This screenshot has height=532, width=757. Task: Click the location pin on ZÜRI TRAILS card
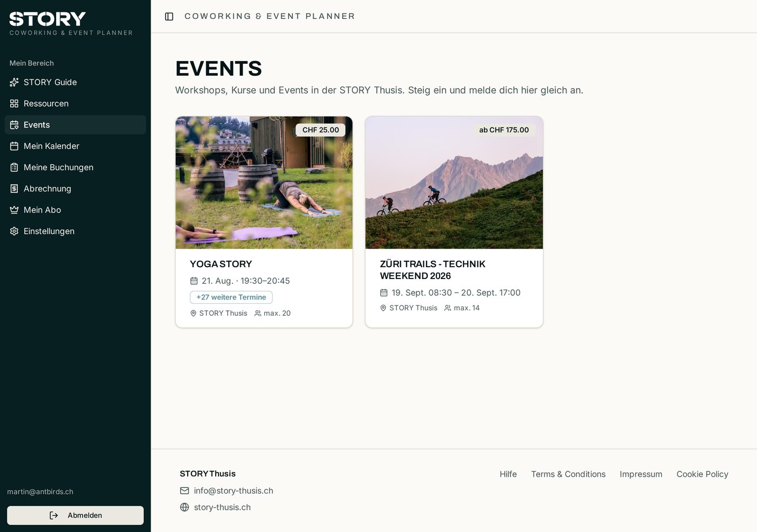[x=383, y=308]
